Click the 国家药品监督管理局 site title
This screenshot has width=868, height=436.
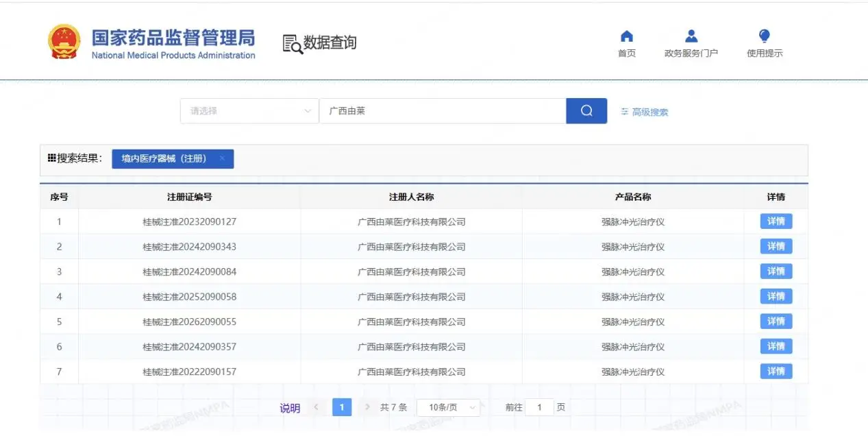[x=173, y=37]
